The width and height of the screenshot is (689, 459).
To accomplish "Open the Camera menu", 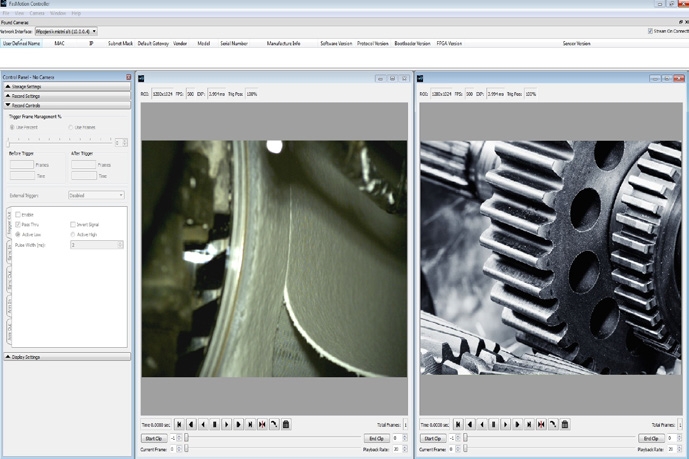I will click(x=37, y=13).
